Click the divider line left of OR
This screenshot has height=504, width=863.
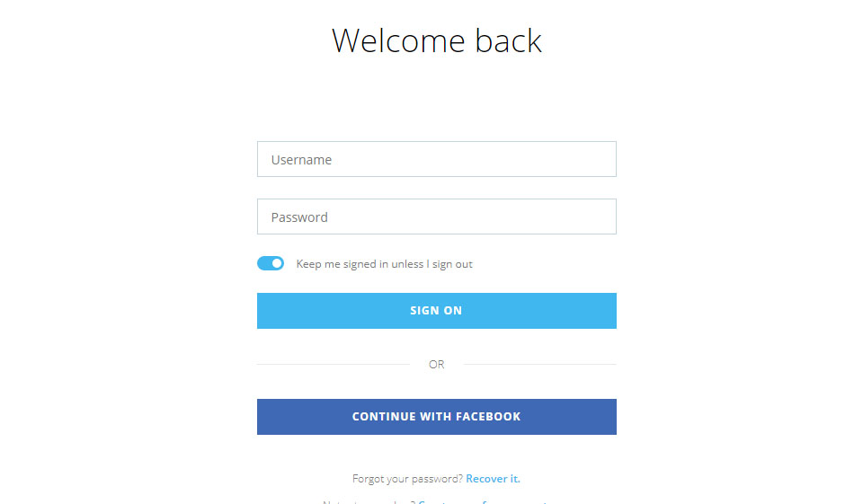pos(333,365)
